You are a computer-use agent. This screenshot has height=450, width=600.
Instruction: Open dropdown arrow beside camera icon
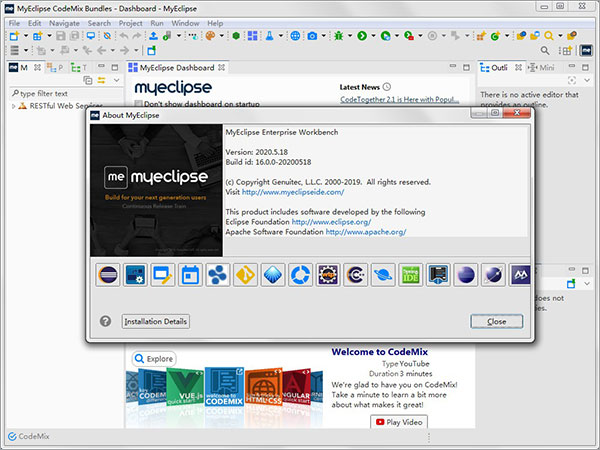click(324, 36)
